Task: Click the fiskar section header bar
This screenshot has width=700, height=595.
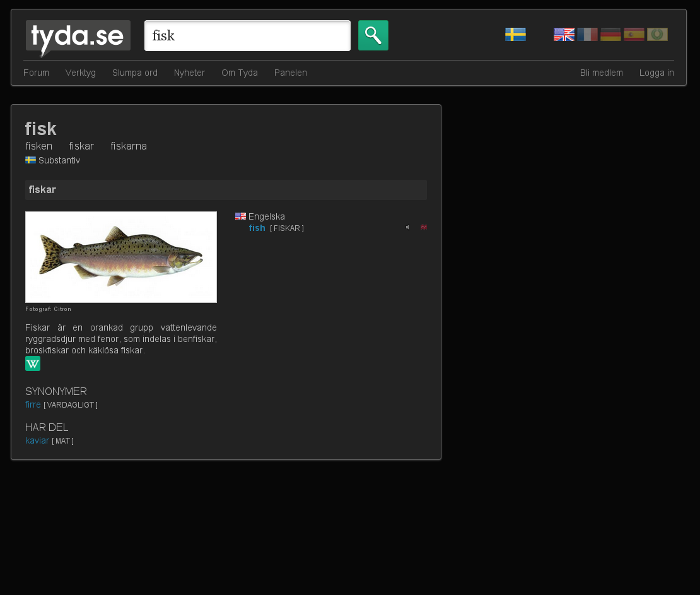Action: pos(226,190)
